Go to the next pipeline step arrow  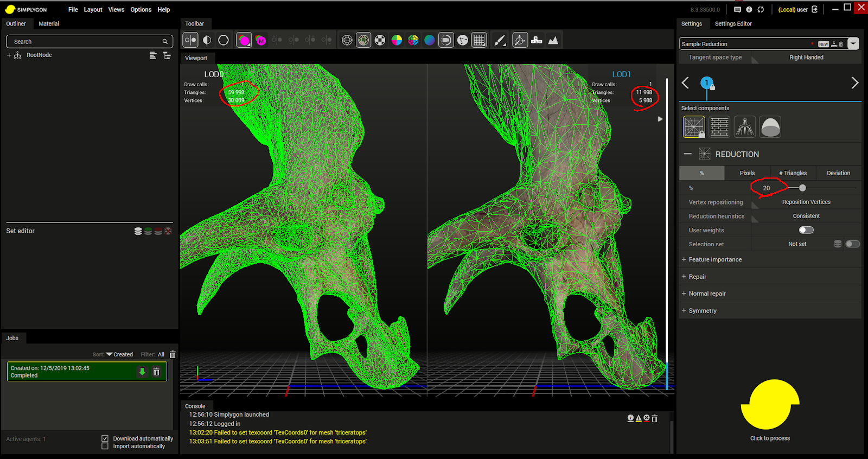pos(854,83)
